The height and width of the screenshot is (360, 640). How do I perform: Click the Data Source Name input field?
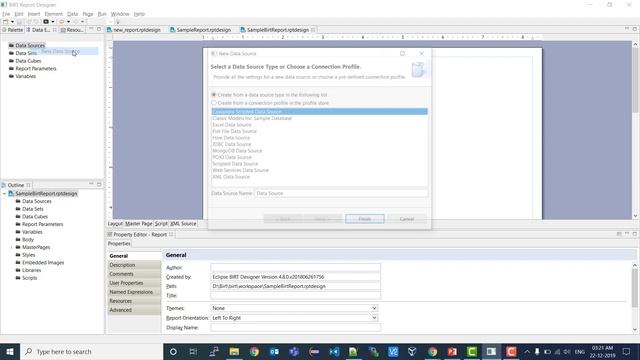[x=341, y=193]
